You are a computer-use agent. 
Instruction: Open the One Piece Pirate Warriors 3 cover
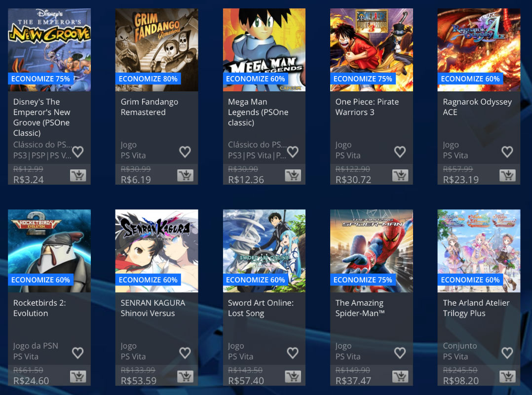click(372, 50)
